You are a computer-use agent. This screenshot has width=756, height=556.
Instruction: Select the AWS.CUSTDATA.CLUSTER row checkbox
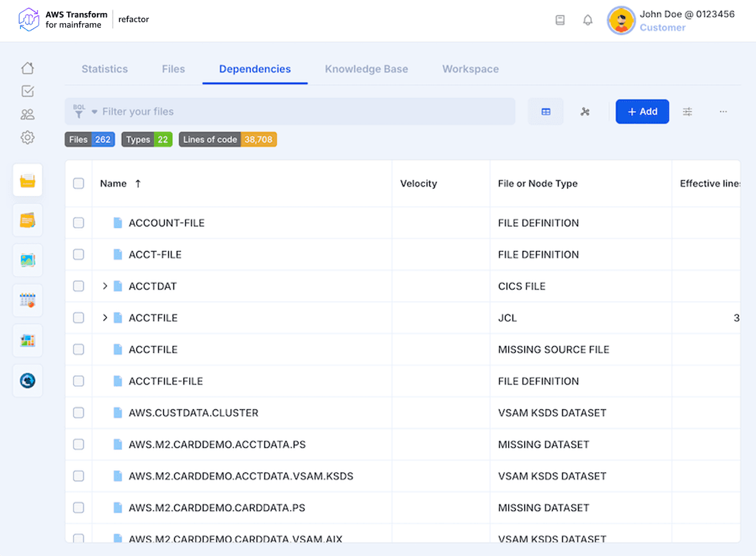(79, 413)
